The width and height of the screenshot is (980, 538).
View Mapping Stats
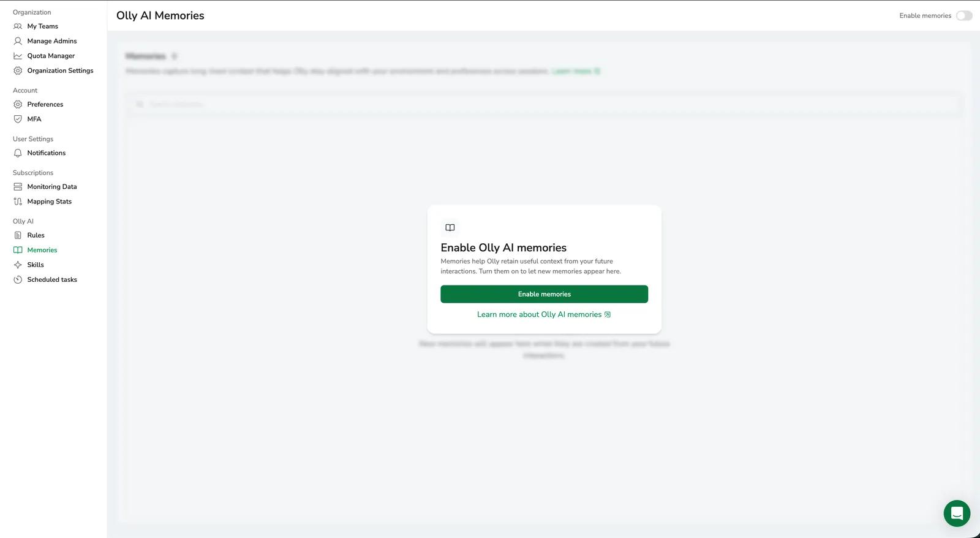50,202
